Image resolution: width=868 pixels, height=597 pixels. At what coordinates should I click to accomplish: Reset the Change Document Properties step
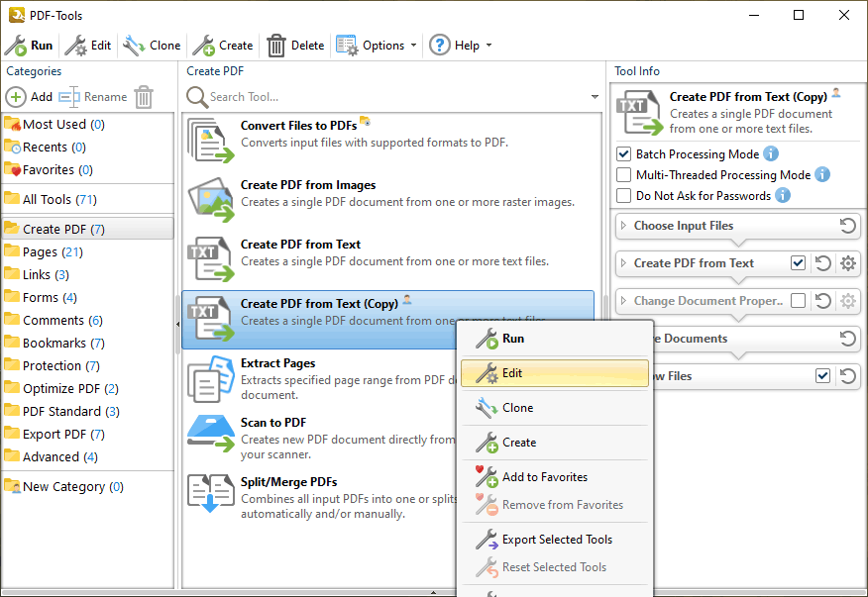[823, 301]
